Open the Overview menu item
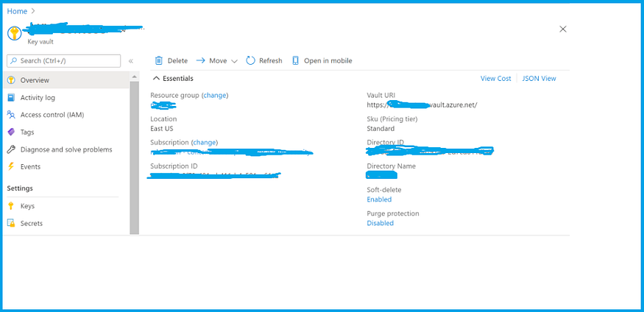Viewport: 644px width, 312px height. [66, 80]
